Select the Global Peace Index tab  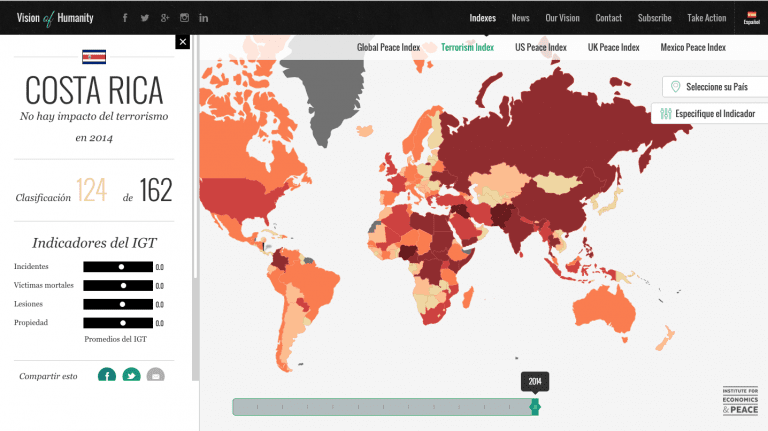388,47
